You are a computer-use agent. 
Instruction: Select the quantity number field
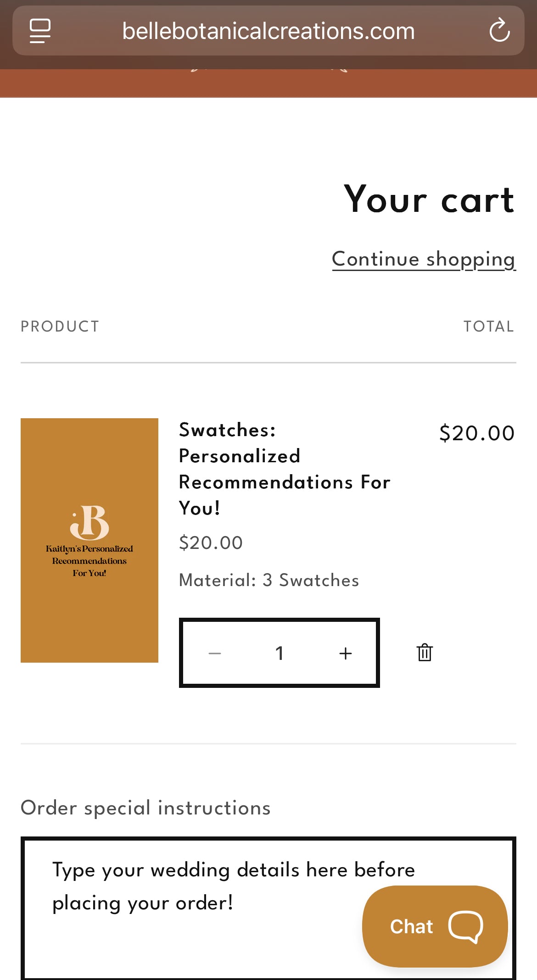(x=279, y=653)
